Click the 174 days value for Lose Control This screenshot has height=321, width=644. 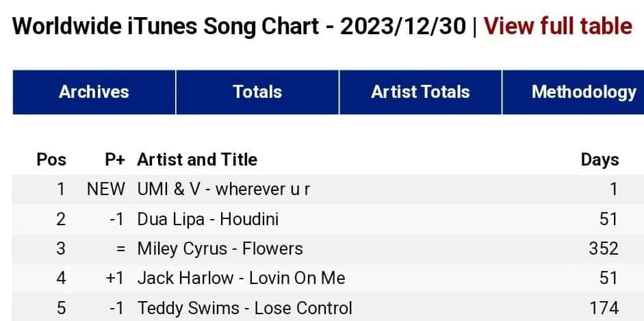click(x=604, y=308)
